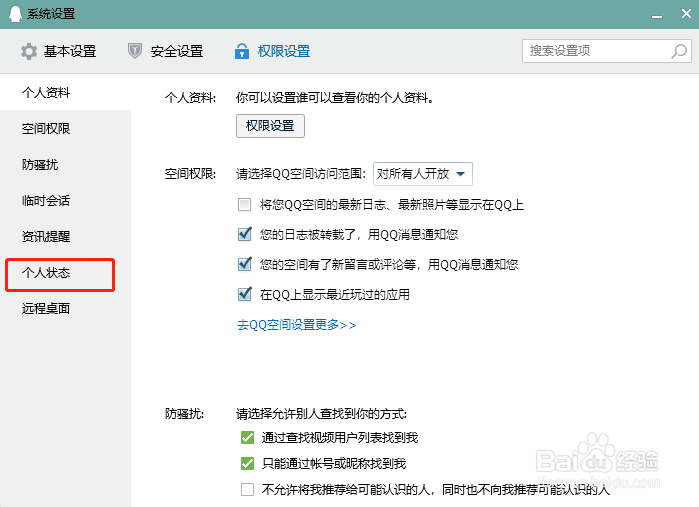This screenshot has height=507, width=699.
Task: Click text 请选择允许别人查找到你的方式
Action: click(x=321, y=414)
